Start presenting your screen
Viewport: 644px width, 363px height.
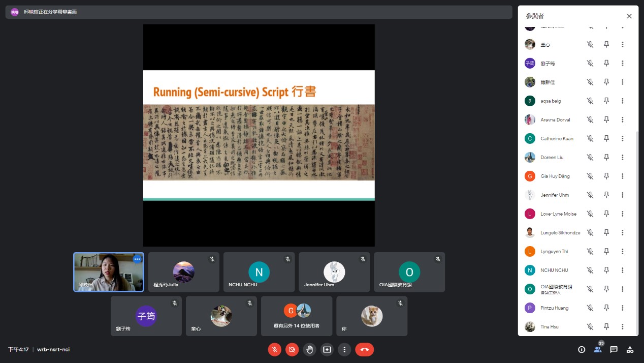pyautogui.click(x=327, y=349)
